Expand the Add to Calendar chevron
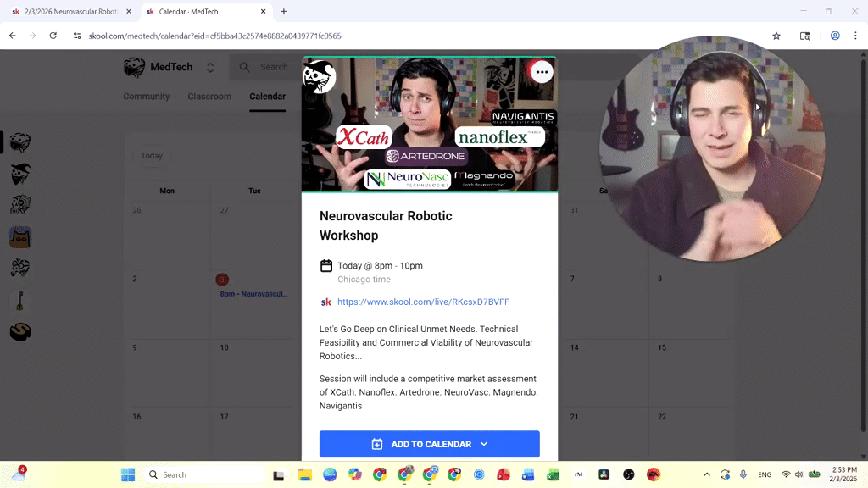The height and width of the screenshot is (488, 868). coord(484,444)
